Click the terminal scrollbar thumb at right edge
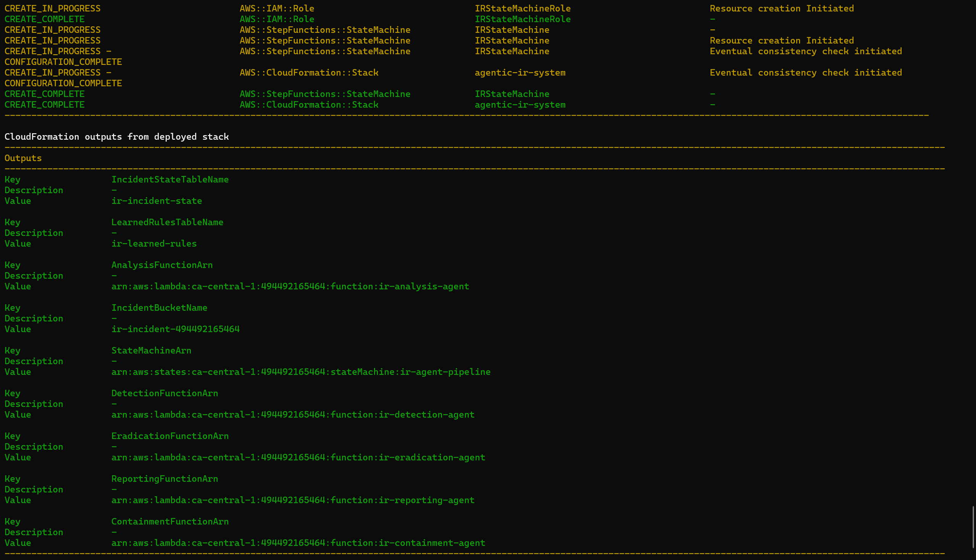Viewport: 976px width, 560px height. (x=974, y=527)
